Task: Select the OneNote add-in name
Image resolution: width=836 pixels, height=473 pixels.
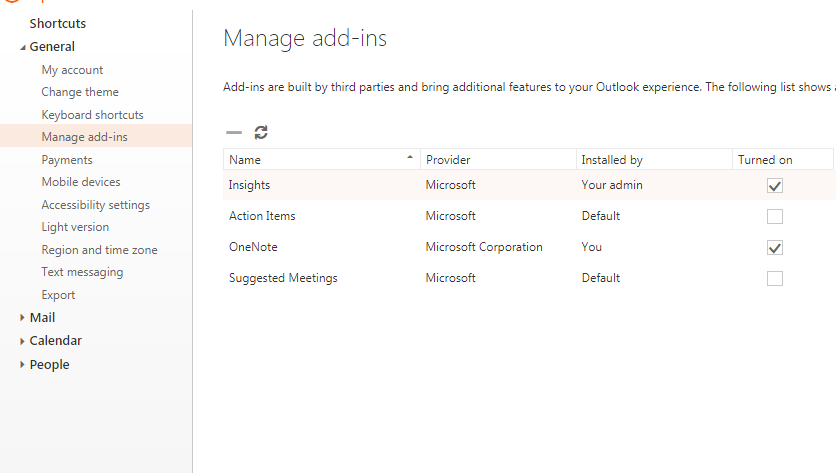Action: point(253,247)
